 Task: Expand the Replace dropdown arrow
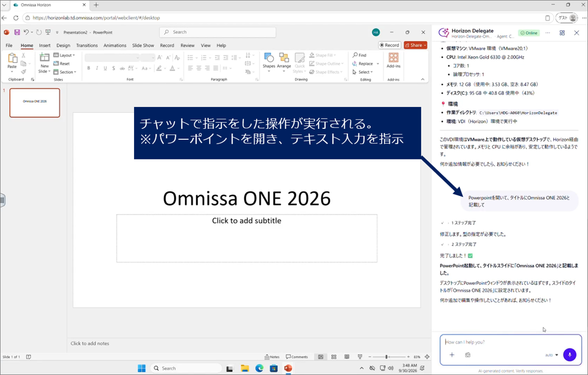point(378,64)
